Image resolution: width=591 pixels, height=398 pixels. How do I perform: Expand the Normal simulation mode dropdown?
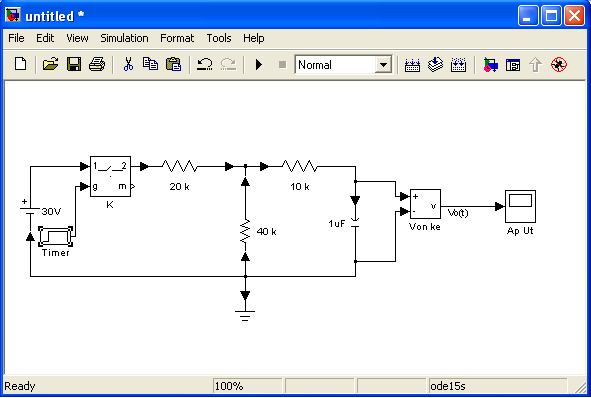383,65
